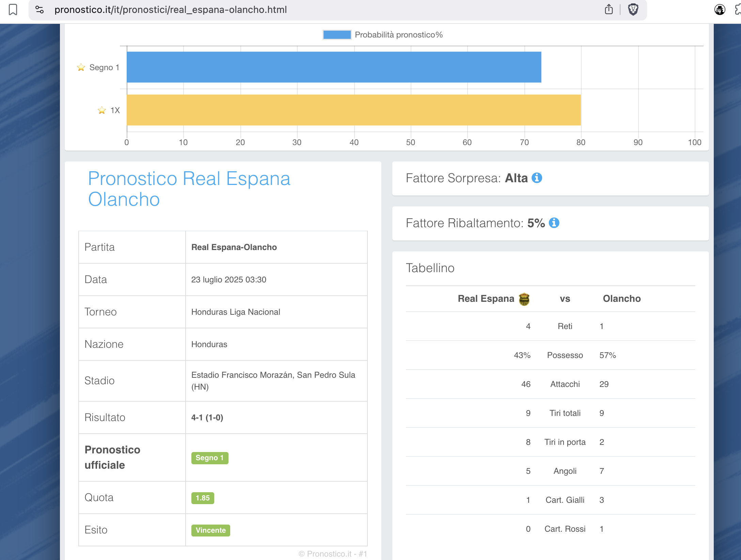Click the Stadio row label
741x560 pixels.
tap(99, 381)
